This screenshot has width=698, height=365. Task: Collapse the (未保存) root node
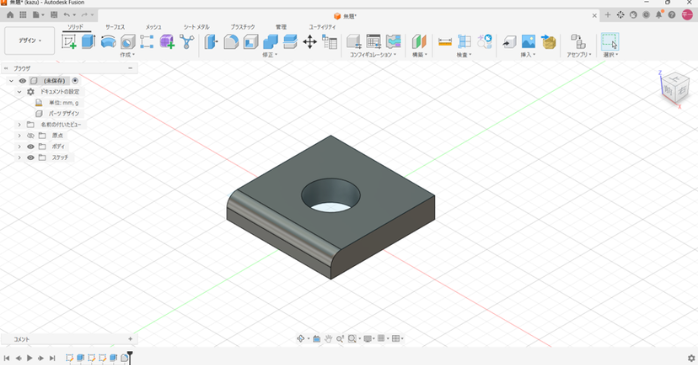tap(11, 81)
